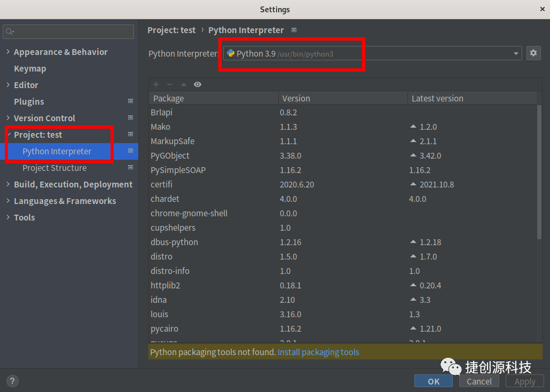This screenshot has width=550, height=392.
Task: Click the project-level icon beside Version Control
Action: click(x=130, y=117)
